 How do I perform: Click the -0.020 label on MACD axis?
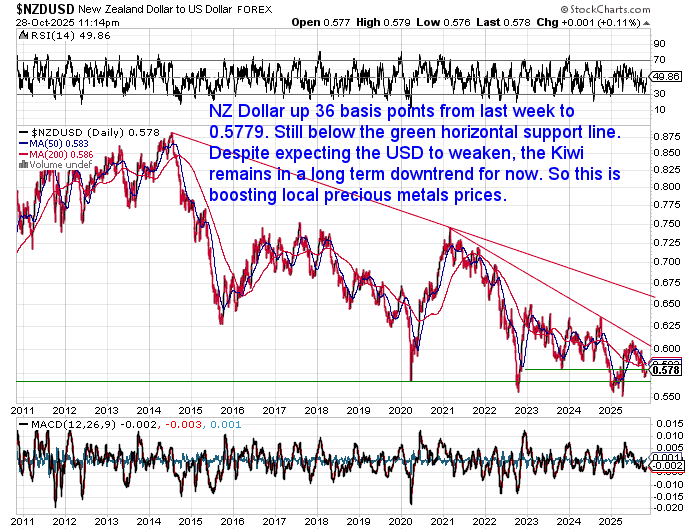coord(668,508)
